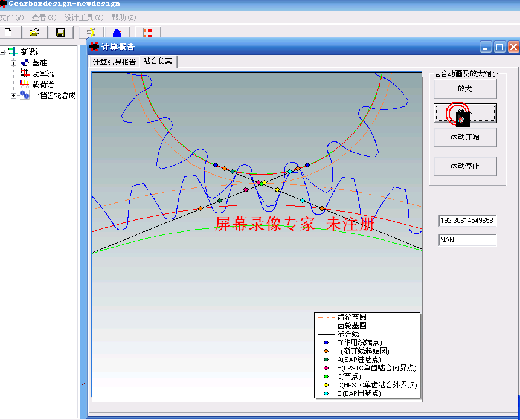520x420 pixels.
Task: Click the Save floppy disk icon
Action: pos(60,33)
